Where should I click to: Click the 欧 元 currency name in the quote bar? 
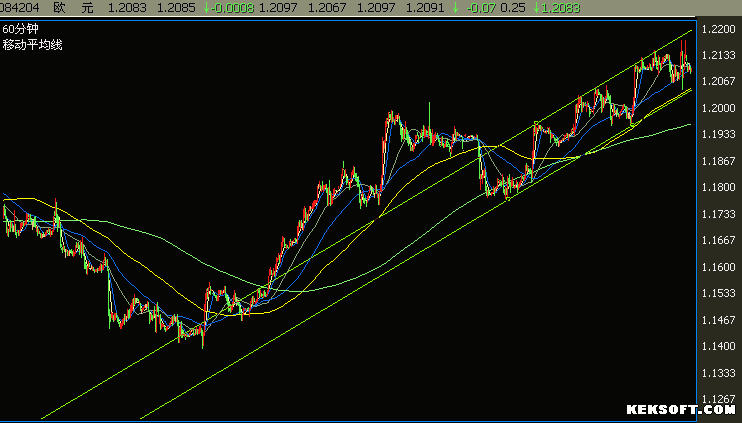tap(73, 8)
